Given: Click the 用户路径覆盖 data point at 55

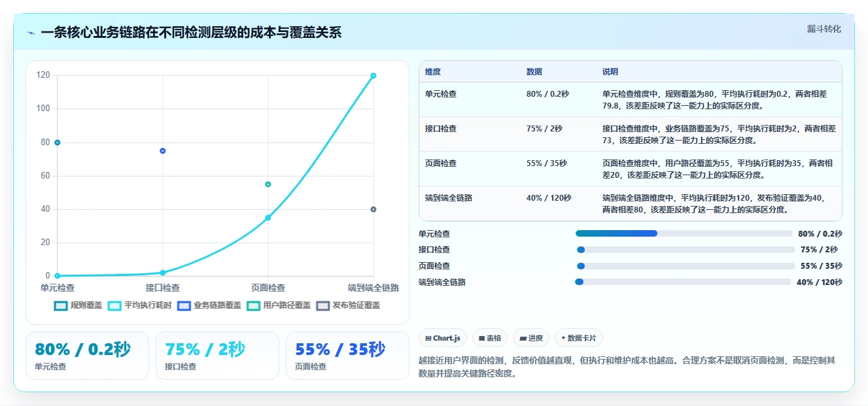Looking at the screenshot, I should click(x=268, y=184).
